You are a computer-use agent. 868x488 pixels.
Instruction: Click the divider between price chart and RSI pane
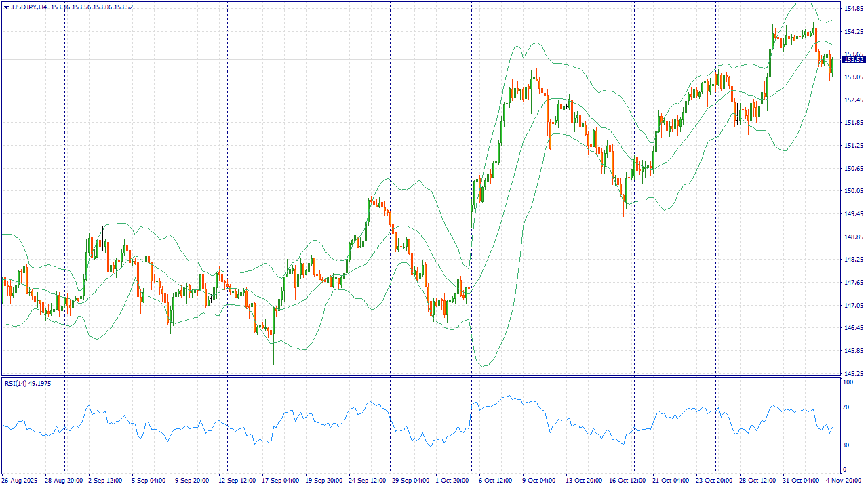pos(420,376)
